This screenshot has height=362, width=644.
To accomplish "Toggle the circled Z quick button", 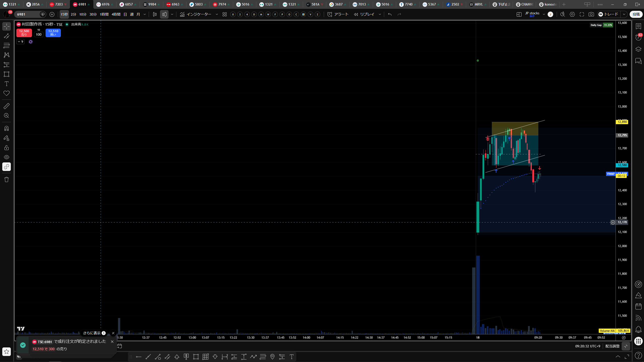I will (317, 15).
